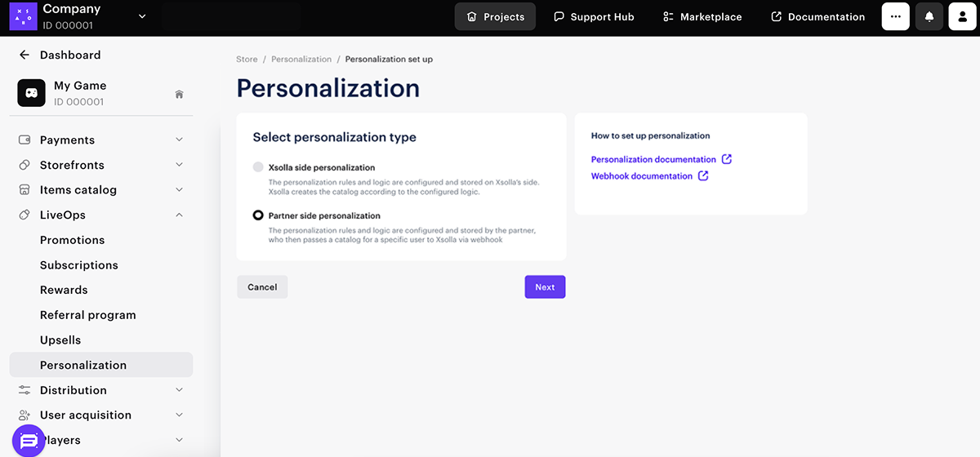Click the Personalization breadcrumb link

[301, 60]
